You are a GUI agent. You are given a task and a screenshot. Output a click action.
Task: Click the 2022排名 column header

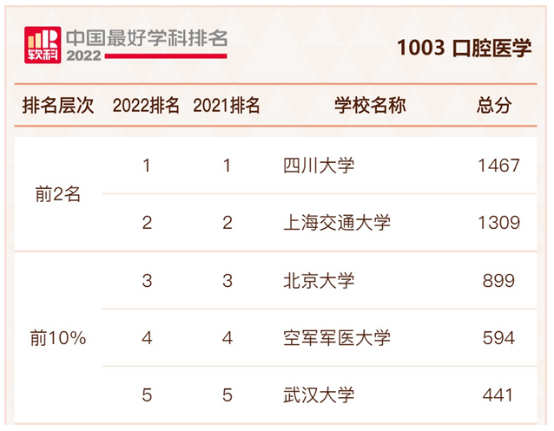(x=146, y=106)
